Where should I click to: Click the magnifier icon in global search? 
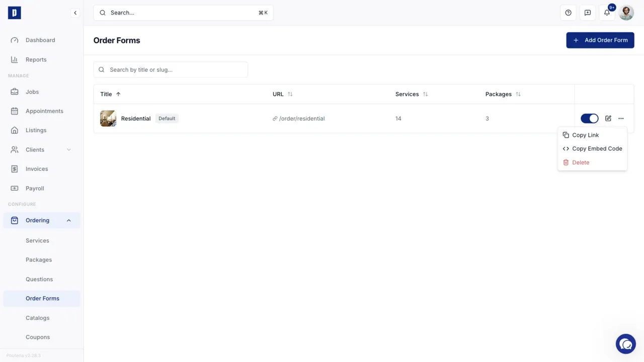tap(103, 13)
